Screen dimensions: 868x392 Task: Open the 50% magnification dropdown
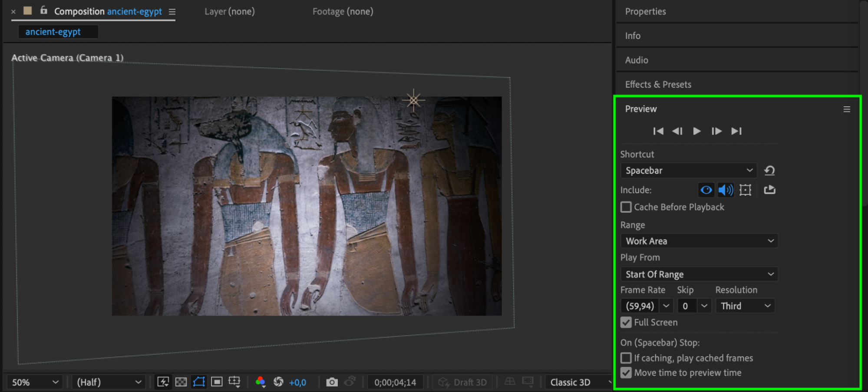point(35,382)
